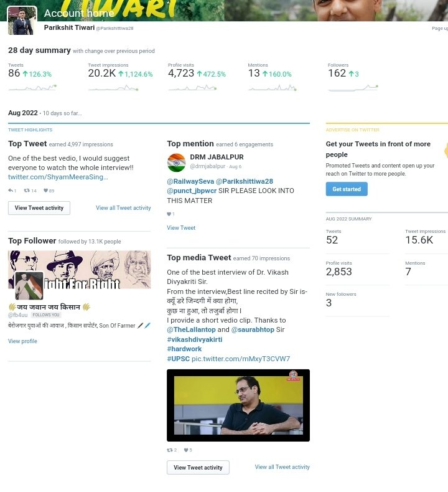Click the Get started button
Image resolution: width=448 pixels, height=492 pixels.
tap(347, 189)
